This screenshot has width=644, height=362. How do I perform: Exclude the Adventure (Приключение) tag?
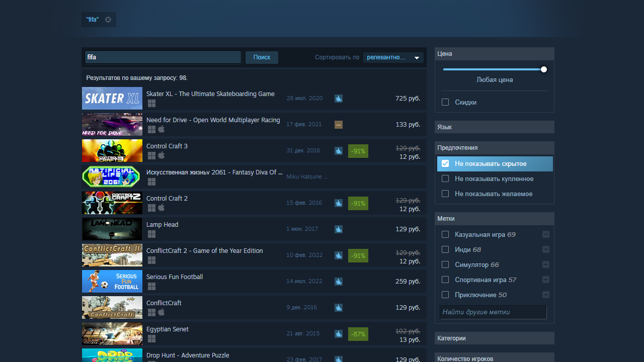(x=546, y=295)
